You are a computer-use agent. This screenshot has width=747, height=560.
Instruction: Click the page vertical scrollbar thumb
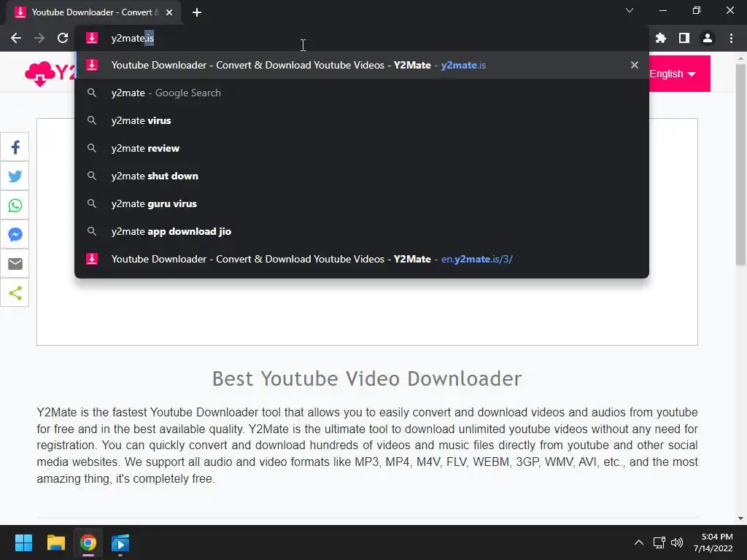pyautogui.click(x=740, y=164)
